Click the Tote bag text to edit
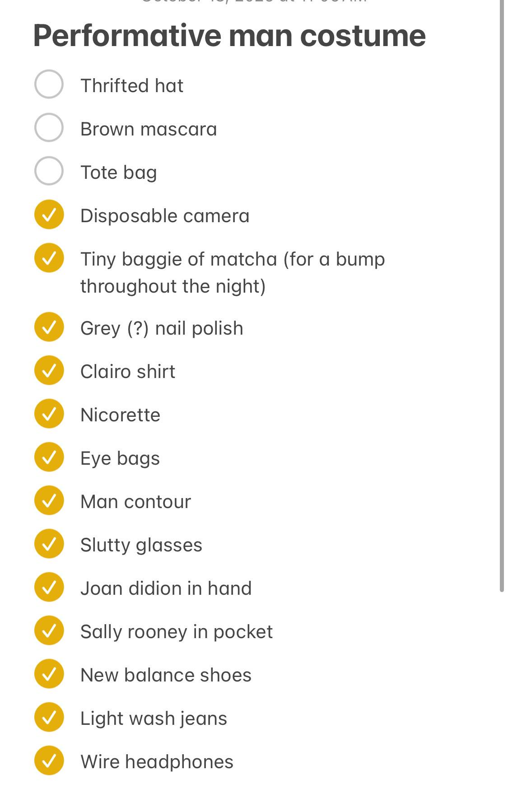The image size is (508, 812). click(119, 173)
